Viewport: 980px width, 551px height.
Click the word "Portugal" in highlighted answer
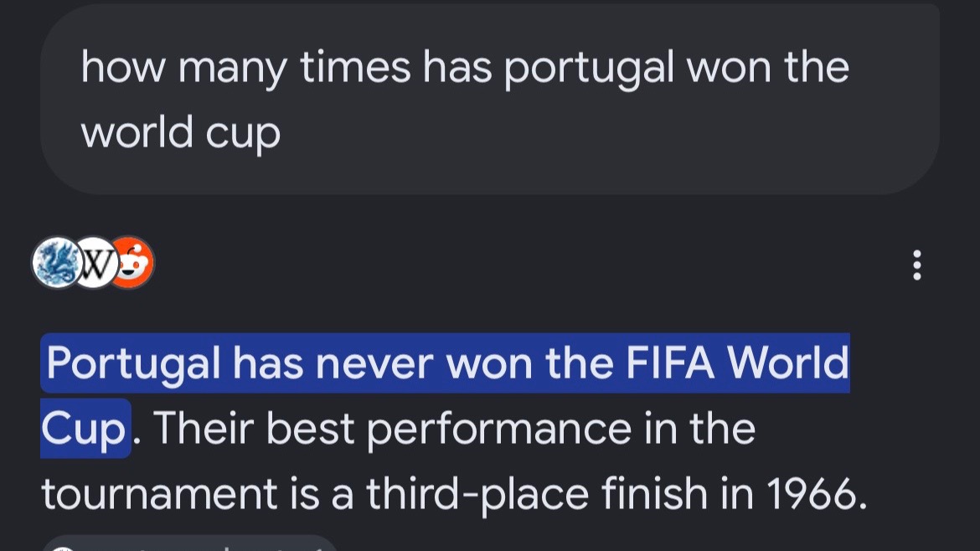tap(133, 364)
